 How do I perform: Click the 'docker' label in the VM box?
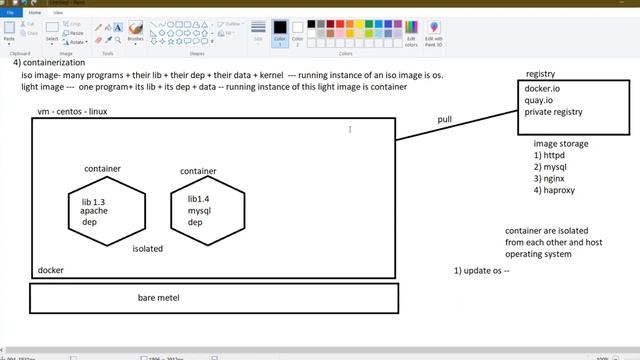click(51, 270)
